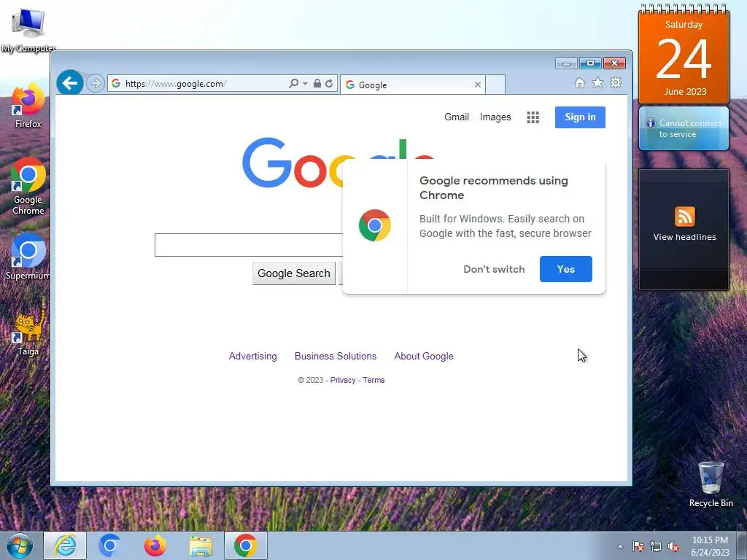Viewport: 747px width, 560px height.
Task: Click the taskbar clock showing 10:15 PM
Action: pyautogui.click(x=710, y=546)
